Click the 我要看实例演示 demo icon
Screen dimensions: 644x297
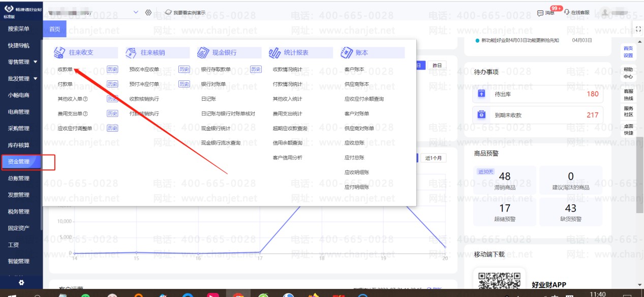[169, 12]
